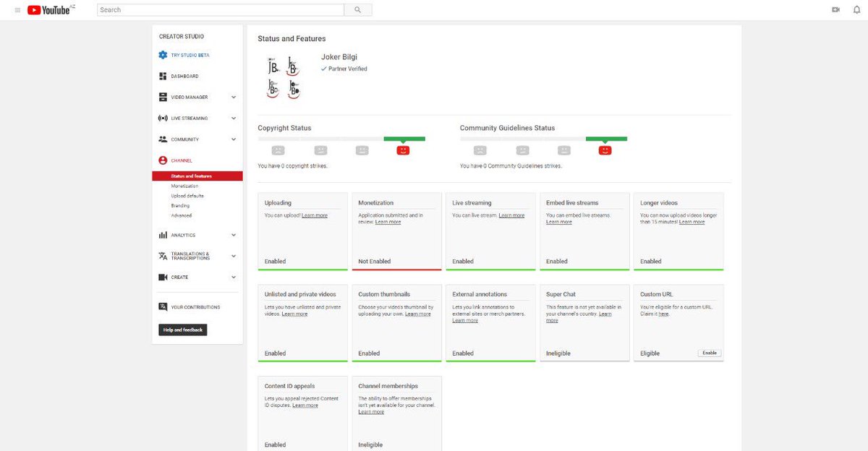
Task: Open the create video camera icon
Action: click(x=835, y=10)
